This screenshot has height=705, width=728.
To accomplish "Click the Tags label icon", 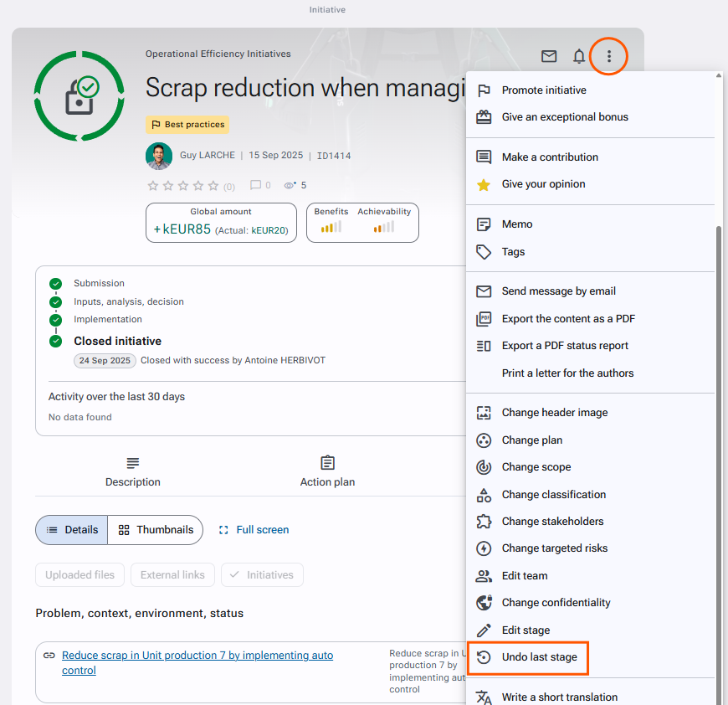I will (x=484, y=252).
